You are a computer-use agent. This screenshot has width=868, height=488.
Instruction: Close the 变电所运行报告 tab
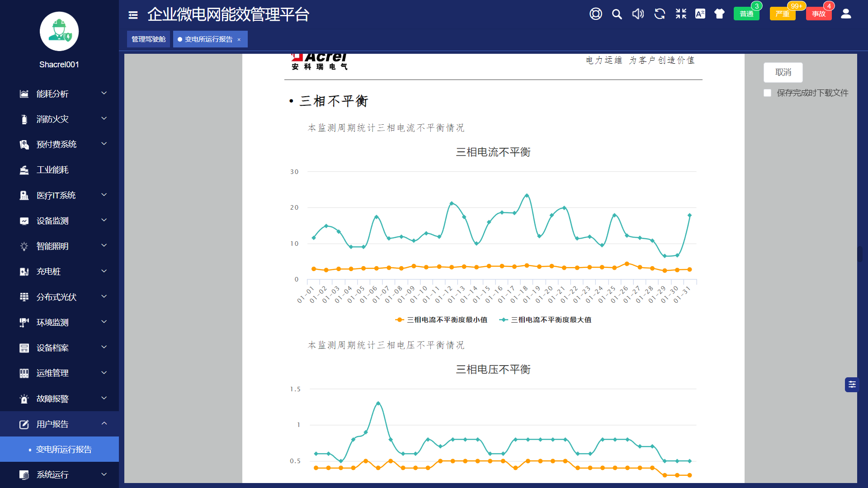click(239, 40)
